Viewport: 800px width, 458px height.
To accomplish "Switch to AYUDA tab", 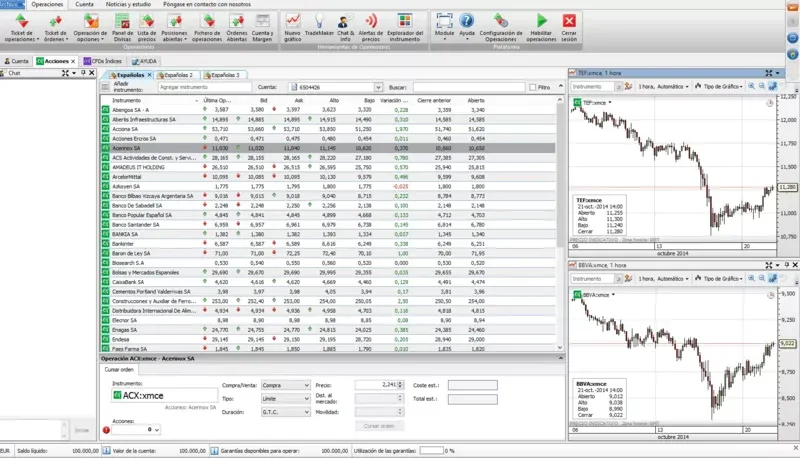I will point(144,61).
